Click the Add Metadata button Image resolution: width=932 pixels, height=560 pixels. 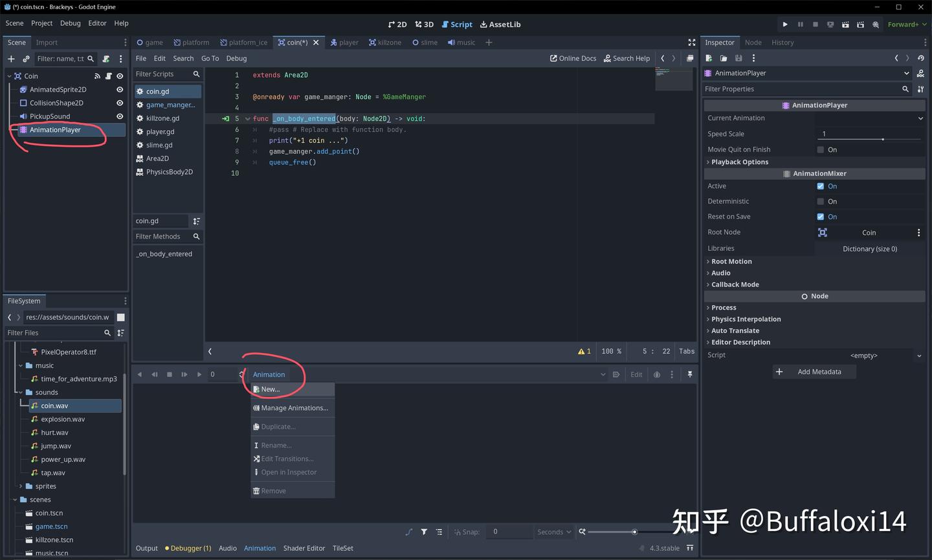pos(814,371)
